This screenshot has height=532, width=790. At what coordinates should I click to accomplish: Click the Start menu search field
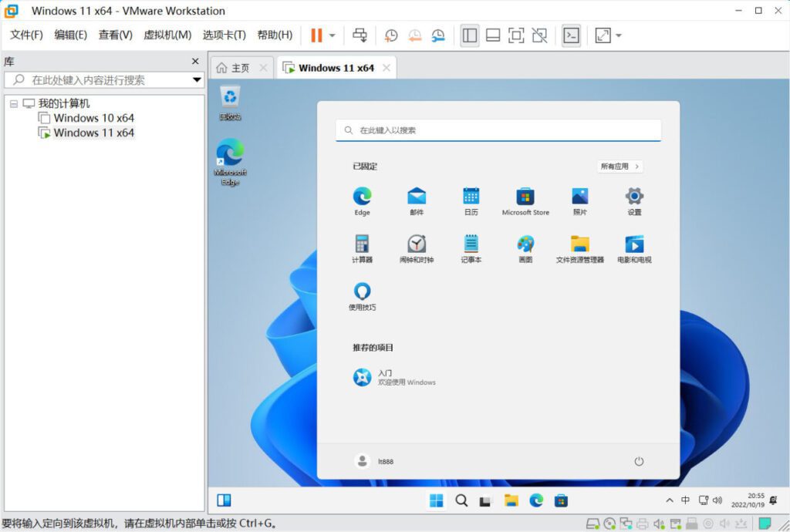[498, 130]
